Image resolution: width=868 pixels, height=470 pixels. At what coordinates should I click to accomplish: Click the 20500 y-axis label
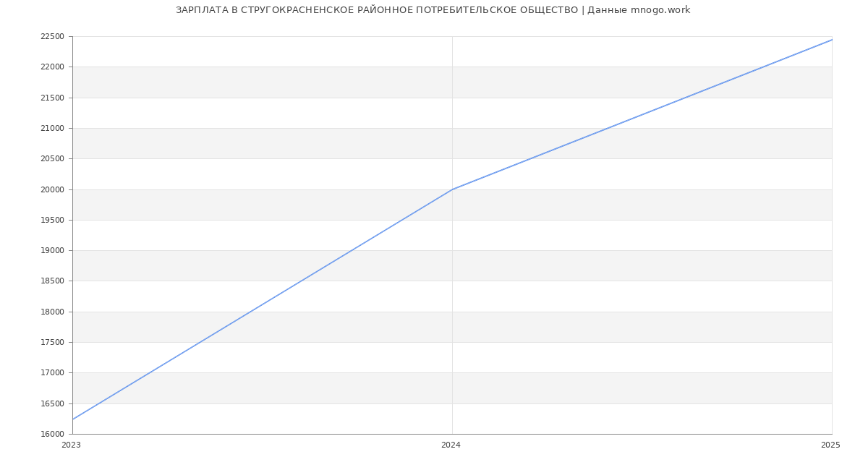point(52,159)
